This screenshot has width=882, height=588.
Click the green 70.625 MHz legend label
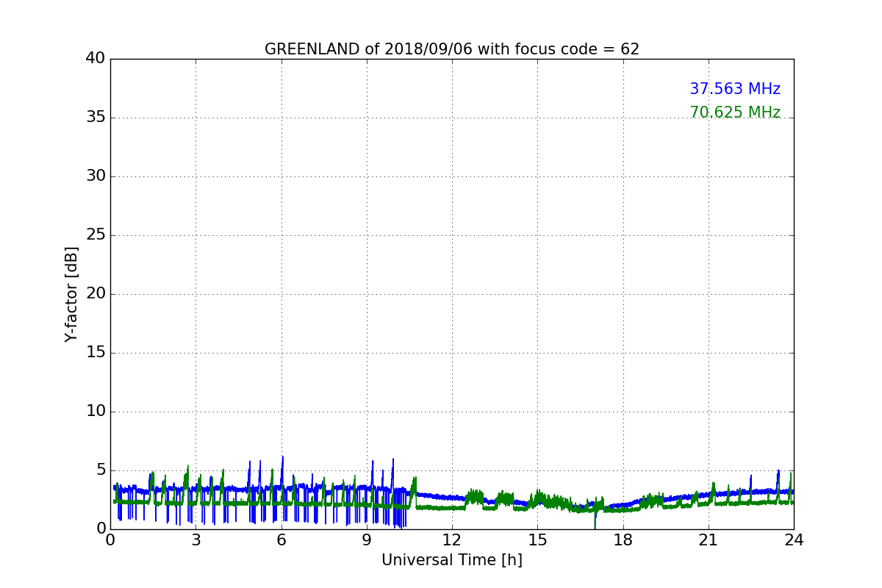[x=734, y=112]
